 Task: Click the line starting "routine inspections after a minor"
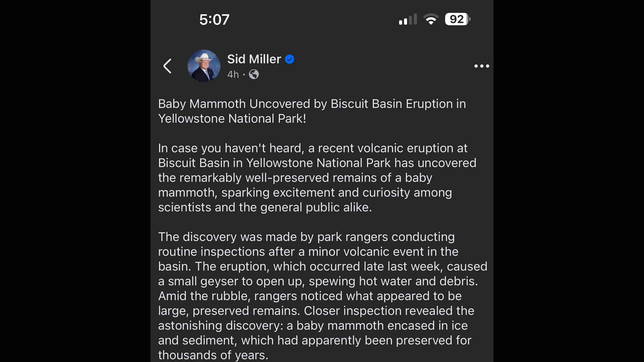point(308,252)
